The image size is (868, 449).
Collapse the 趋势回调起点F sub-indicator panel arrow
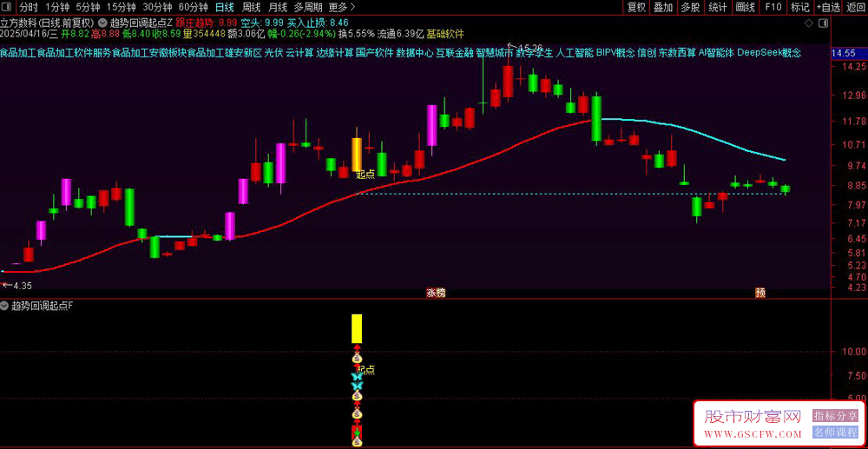pyautogui.click(x=5, y=307)
